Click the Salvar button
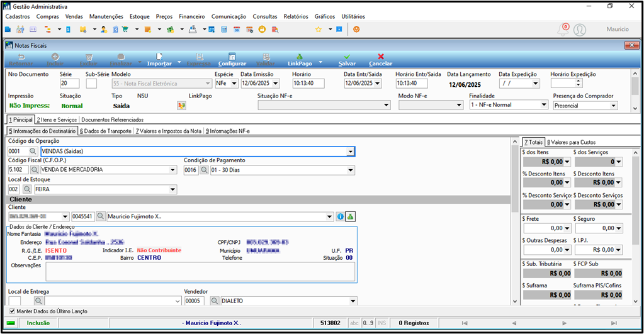The height and width of the screenshot is (334, 644). [347, 60]
